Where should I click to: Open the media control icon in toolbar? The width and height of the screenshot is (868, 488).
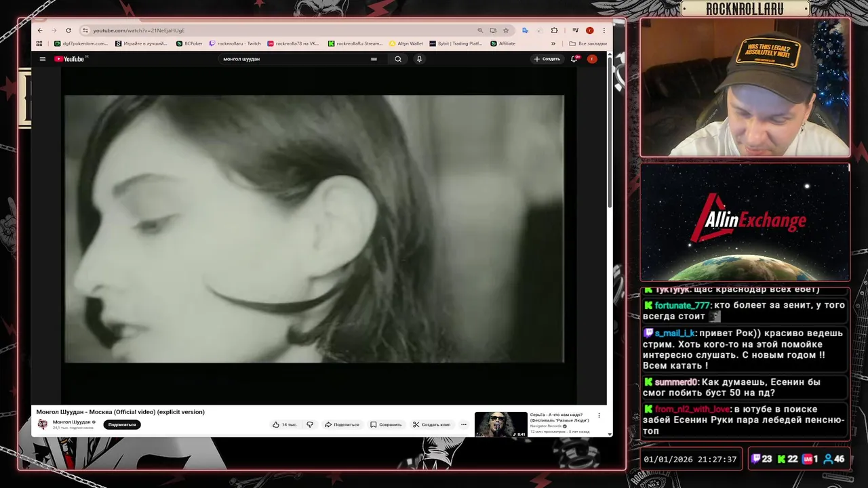point(575,30)
